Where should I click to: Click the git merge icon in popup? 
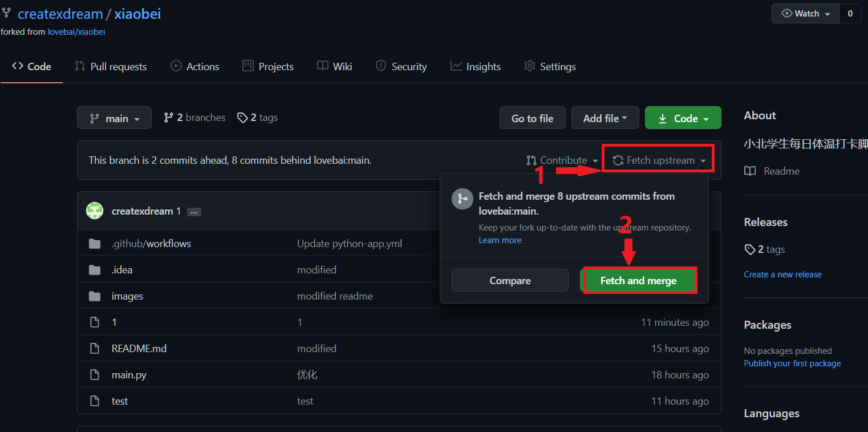tap(462, 199)
